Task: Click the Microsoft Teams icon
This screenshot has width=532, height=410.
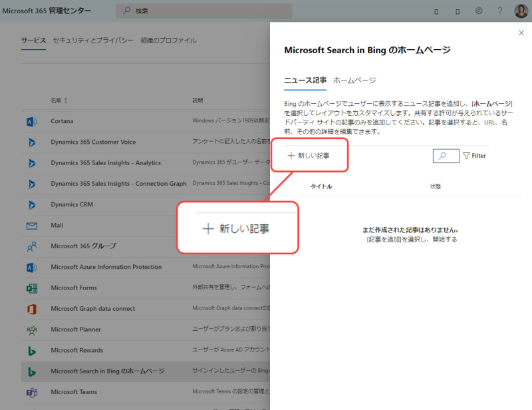Action: (32, 393)
